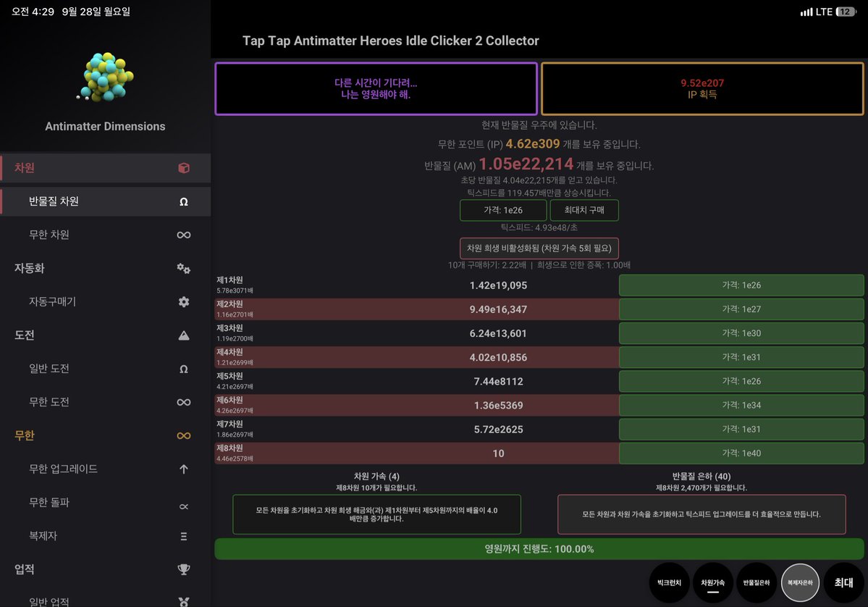Click the trophy icon beside 업적
The height and width of the screenshot is (607, 868).
coord(184,569)
